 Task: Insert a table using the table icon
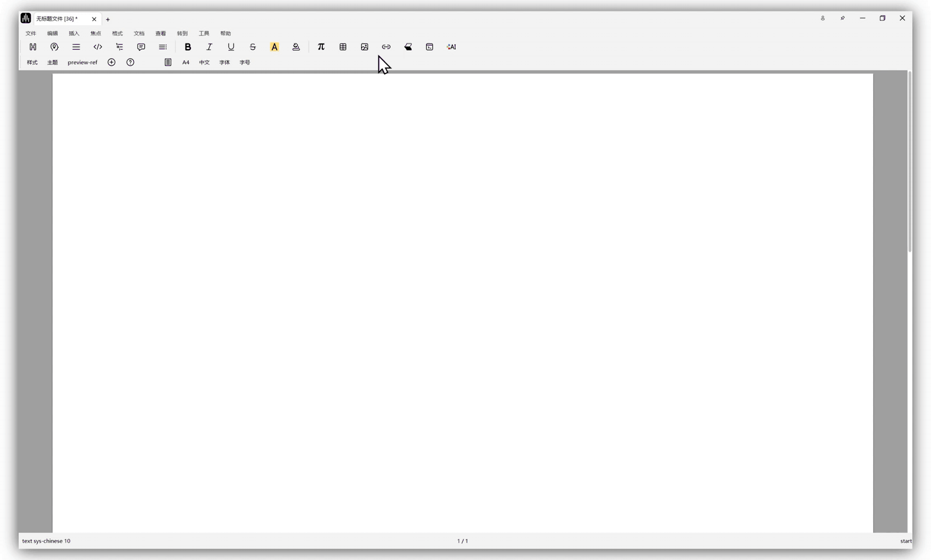[343, 47]
